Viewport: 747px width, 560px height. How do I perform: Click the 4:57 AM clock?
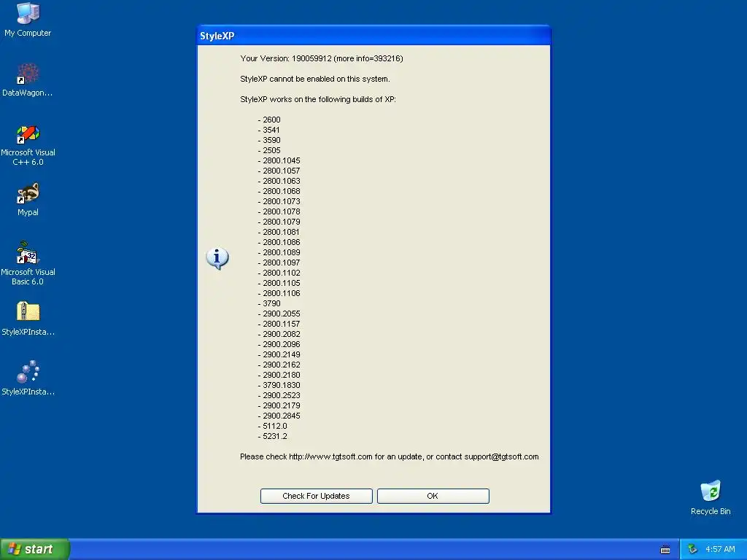720,550
